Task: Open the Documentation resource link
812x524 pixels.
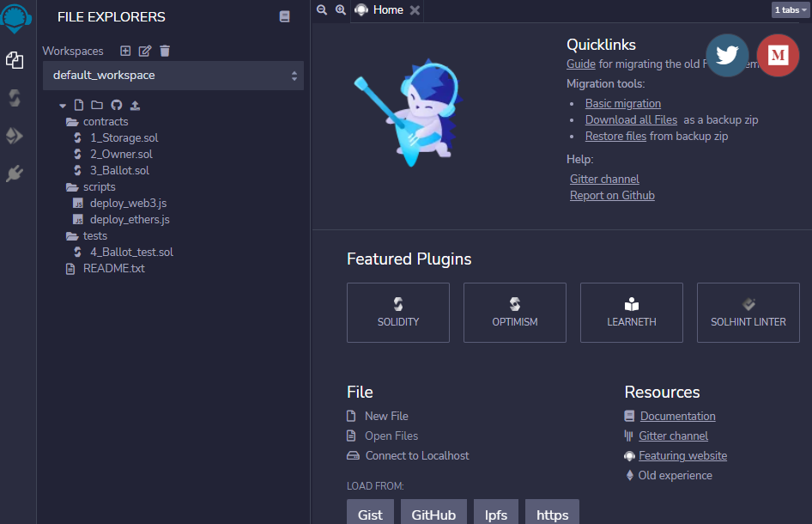Action: click(678, 417)
